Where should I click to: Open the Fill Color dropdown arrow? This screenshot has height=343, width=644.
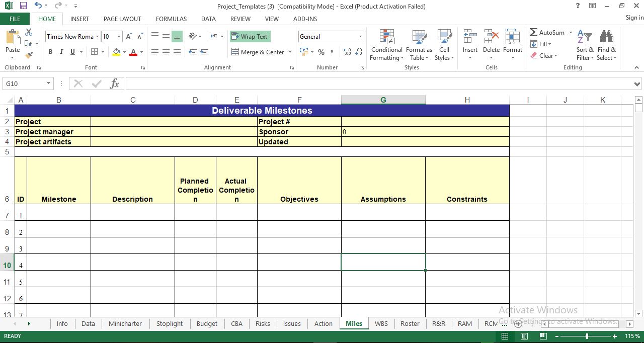(x=124, y=52)
